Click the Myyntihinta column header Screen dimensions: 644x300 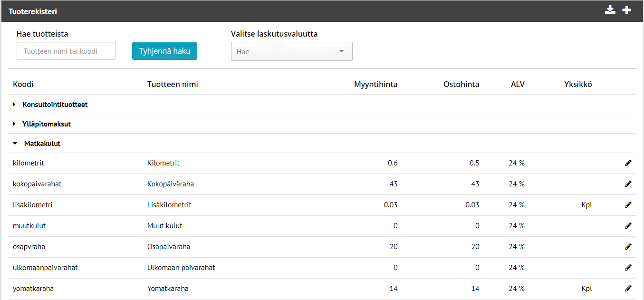point(375,85)
